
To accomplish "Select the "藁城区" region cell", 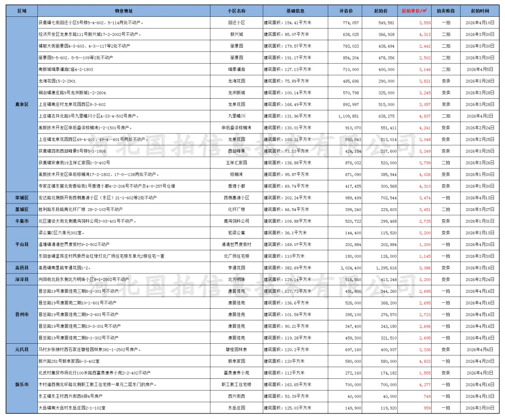I will pyautogui.click(x=22, y=210).
